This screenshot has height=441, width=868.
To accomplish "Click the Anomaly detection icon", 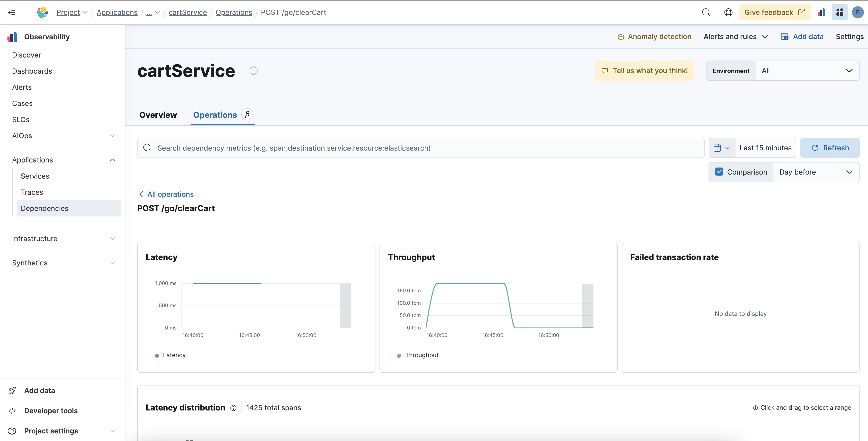I will (x=621, y=37).
